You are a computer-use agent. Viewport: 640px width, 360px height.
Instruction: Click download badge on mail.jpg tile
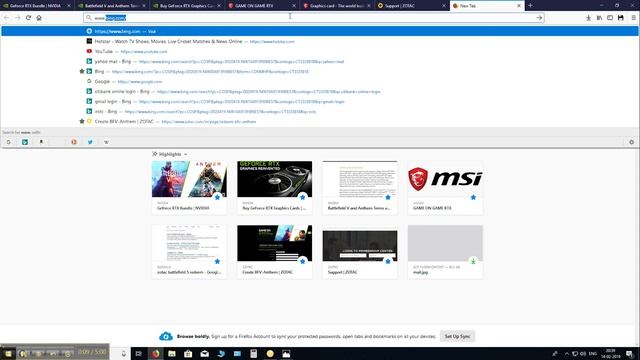pos(473,261)
